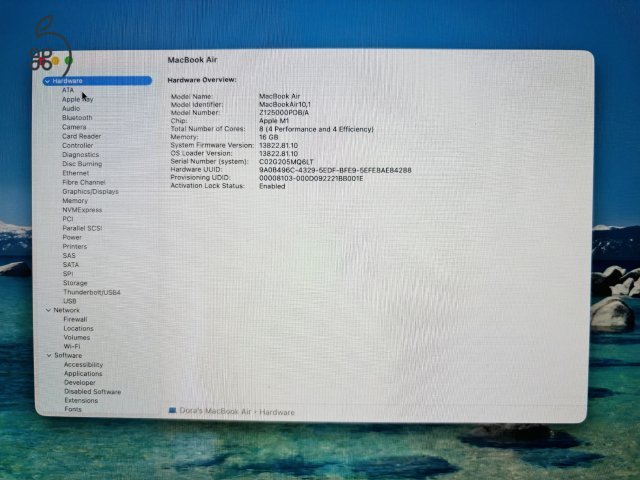Open the Card Reader entry
The height and width of the screenshot is (480, 640).
click(x=81, y=136)
